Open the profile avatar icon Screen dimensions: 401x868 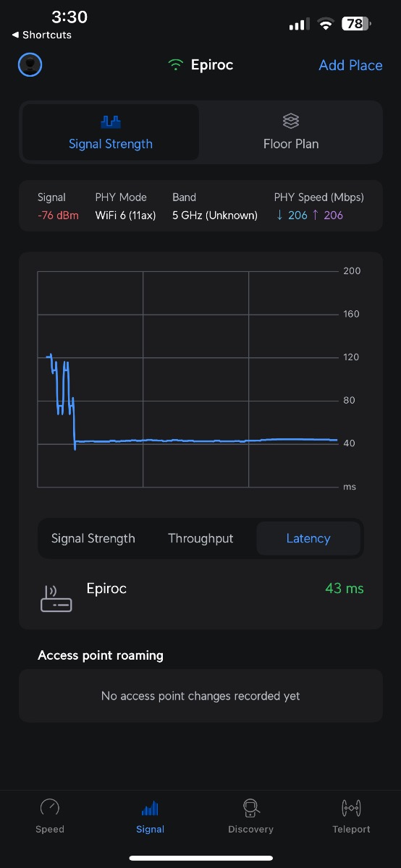(x=30, y=65)
